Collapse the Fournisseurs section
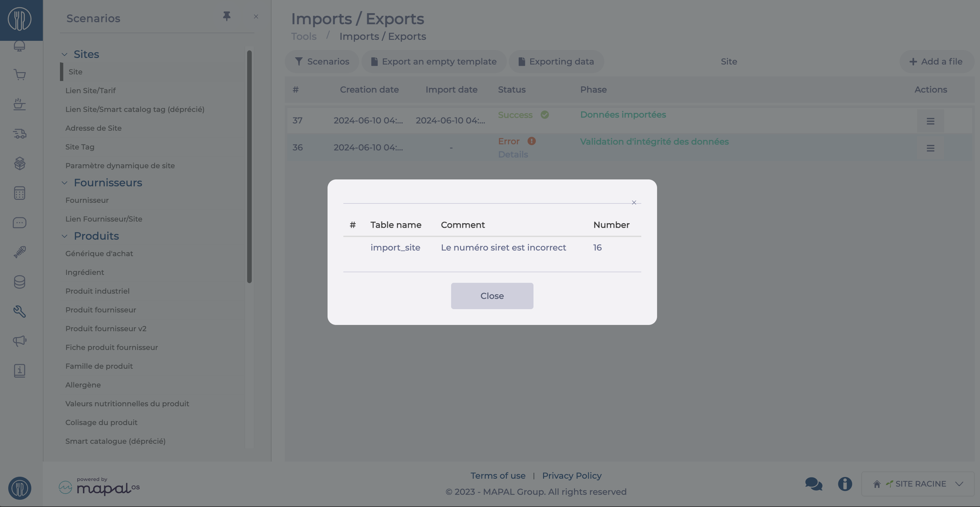The width and height of the screenshot is (980, 507). (x=64, y=183)
